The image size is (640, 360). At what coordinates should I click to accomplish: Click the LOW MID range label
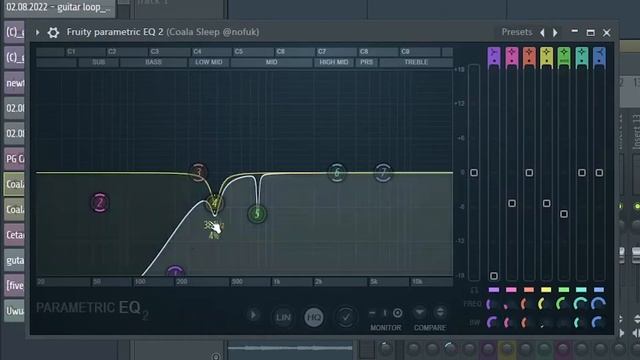pos(209,62)
